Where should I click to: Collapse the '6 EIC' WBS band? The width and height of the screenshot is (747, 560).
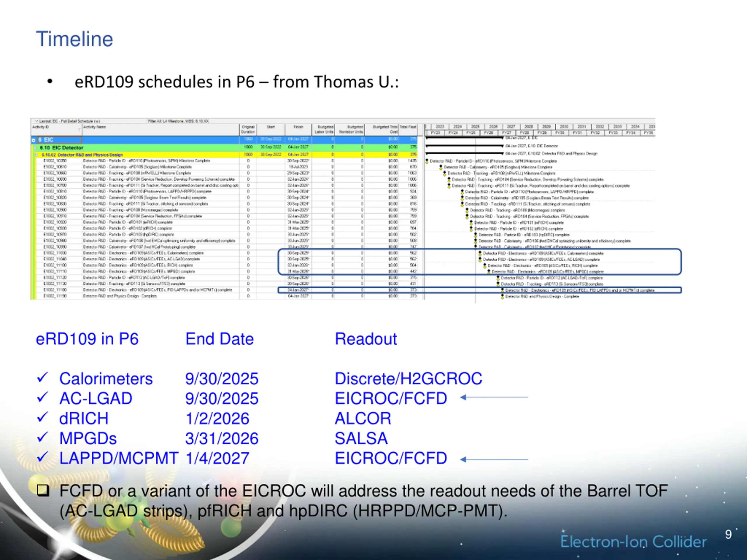point(34,140)
